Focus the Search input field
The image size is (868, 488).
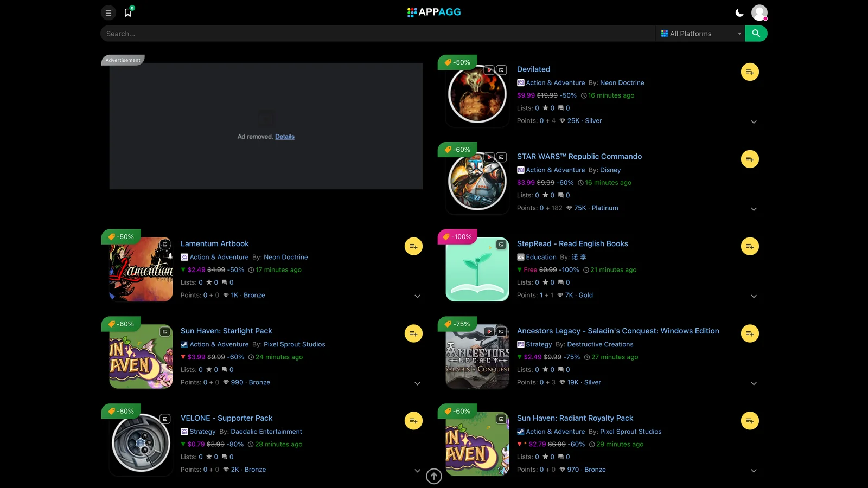(378, 34)
